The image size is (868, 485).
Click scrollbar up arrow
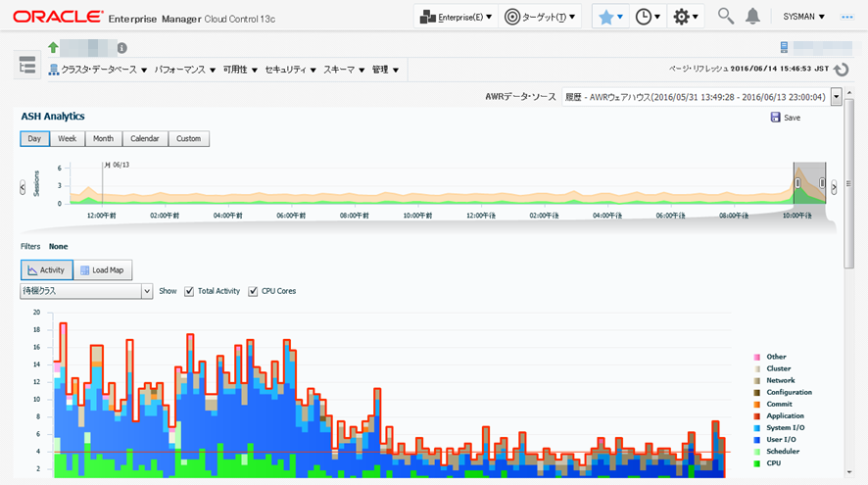pyautogui.click(x=849, y=92)
